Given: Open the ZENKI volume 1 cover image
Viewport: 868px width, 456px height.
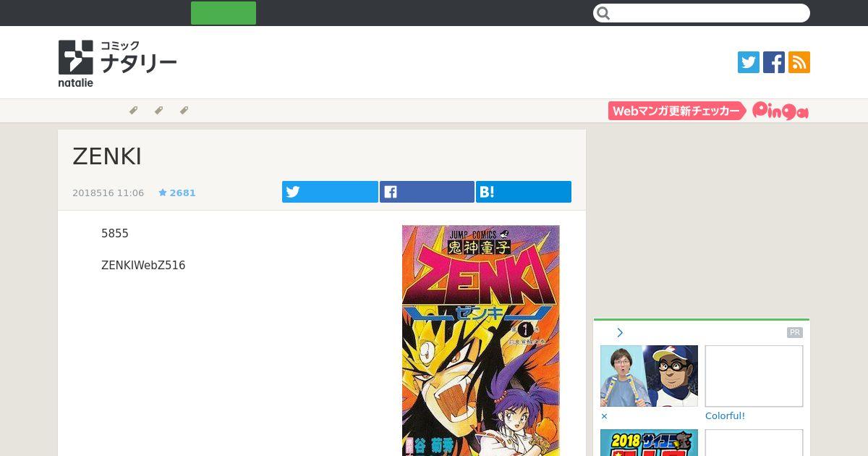Looking at the screenshot, I should (x=481, y=340).
